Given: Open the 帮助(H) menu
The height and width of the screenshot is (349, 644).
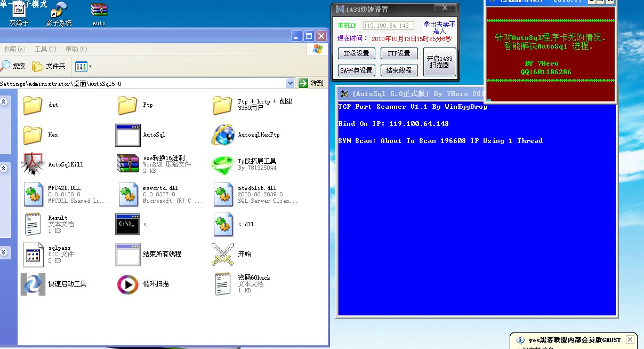Looking at the screenshot, I should click(x=76, y=49).
